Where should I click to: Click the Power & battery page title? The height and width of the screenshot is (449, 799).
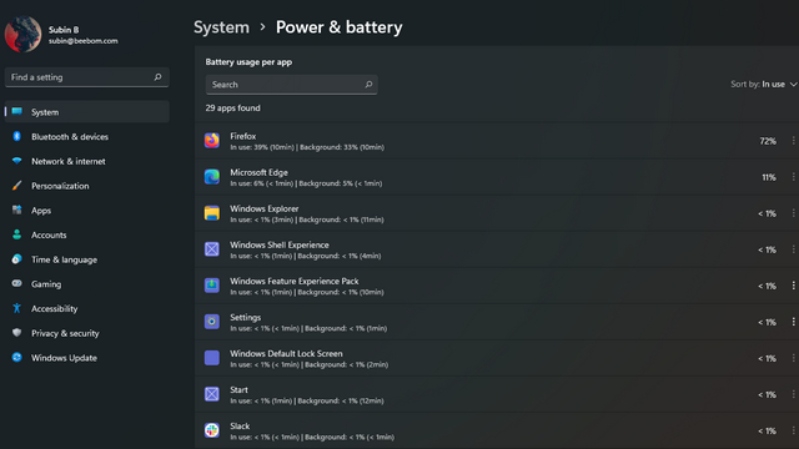point(339,27)
